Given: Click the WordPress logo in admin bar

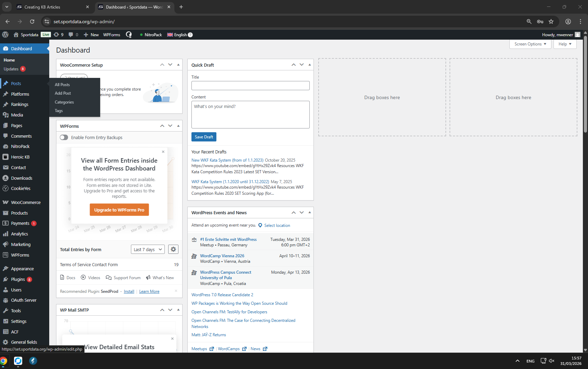Looking at the screenshot, I should pos(5,35).
